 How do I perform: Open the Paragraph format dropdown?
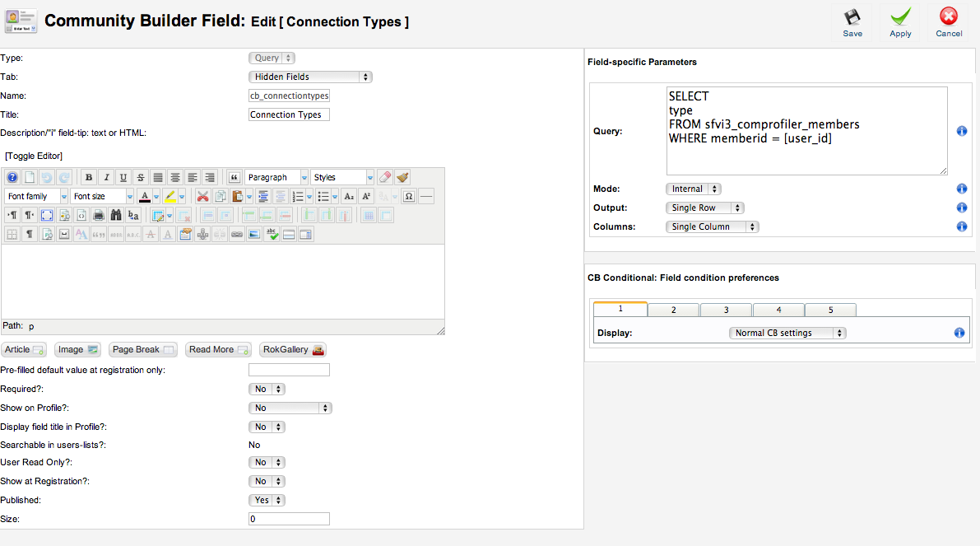(276, 177)
